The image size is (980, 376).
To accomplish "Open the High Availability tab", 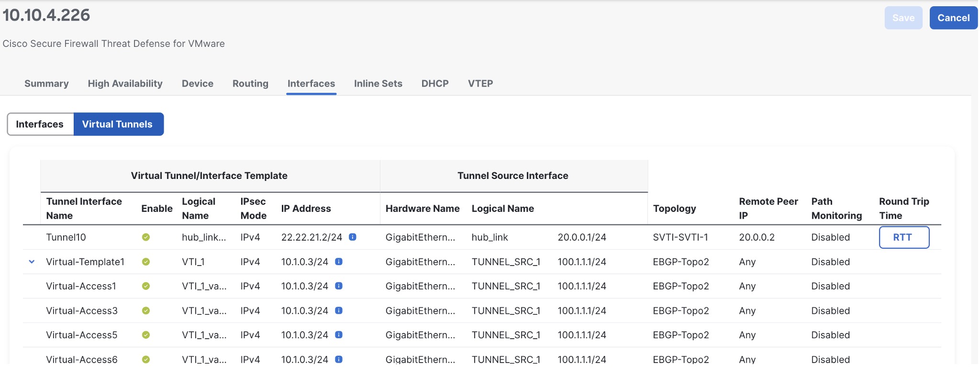I will tap(125, 84).
